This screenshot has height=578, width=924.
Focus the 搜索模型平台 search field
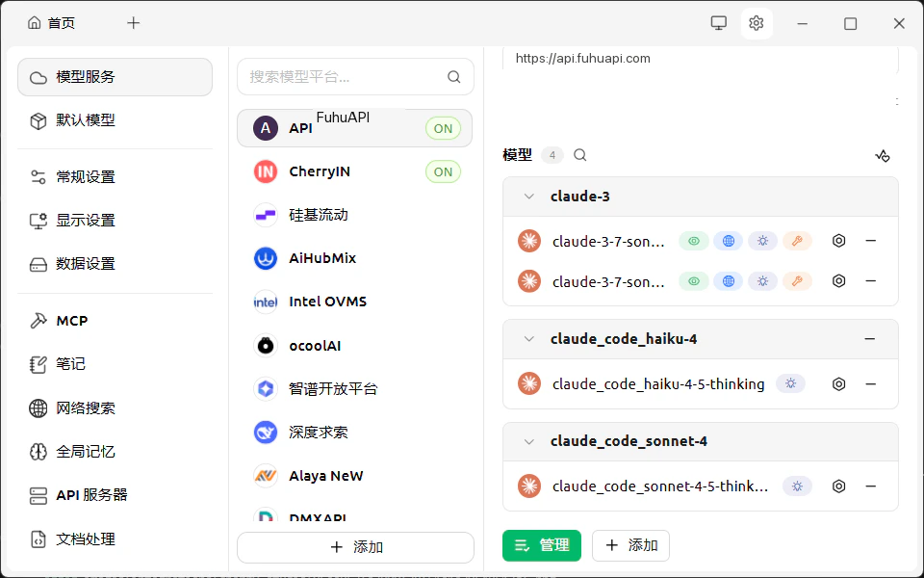(355, 77)
